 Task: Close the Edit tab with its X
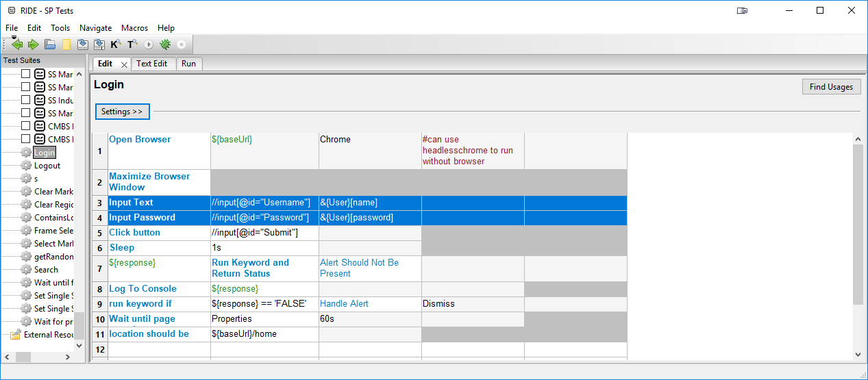click(x=124, y=64)
